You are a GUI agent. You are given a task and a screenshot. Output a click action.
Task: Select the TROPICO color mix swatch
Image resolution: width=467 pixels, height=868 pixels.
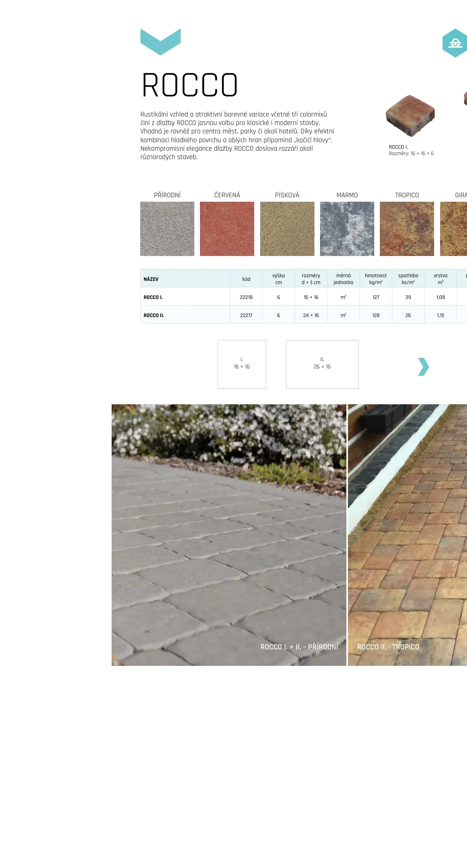(x=407, y=229)
